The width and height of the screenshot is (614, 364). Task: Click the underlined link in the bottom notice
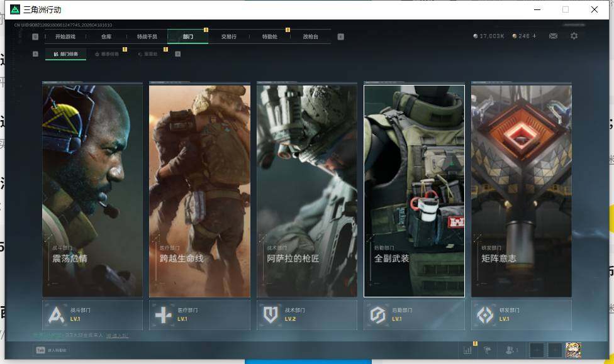(117, 336)
